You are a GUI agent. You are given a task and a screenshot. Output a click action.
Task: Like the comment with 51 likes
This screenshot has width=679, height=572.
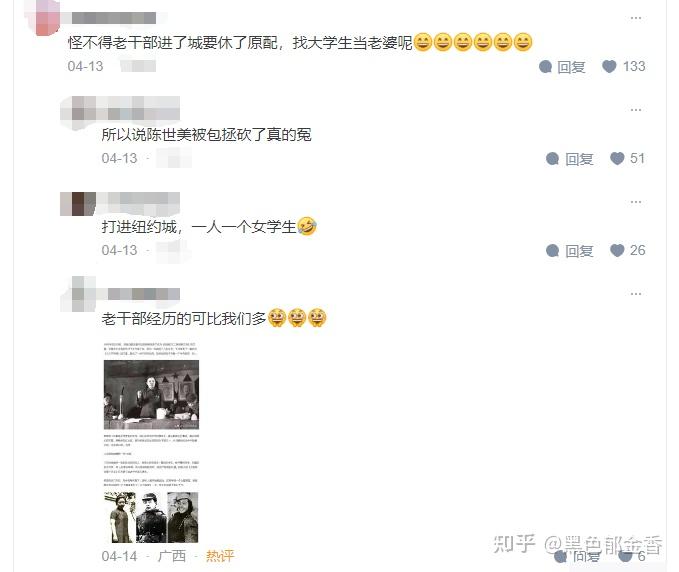pyautogui.click(x=617, y=158)
